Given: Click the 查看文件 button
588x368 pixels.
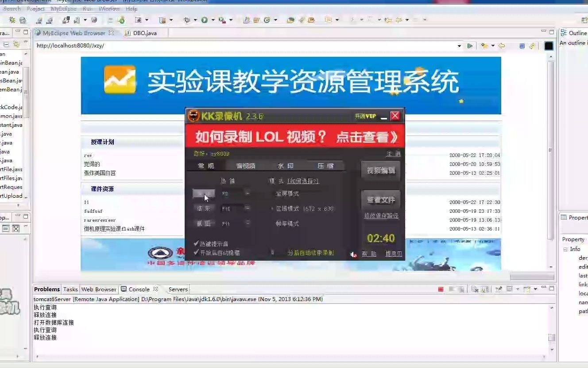Looking at the screenshot, I should [381, 200].
